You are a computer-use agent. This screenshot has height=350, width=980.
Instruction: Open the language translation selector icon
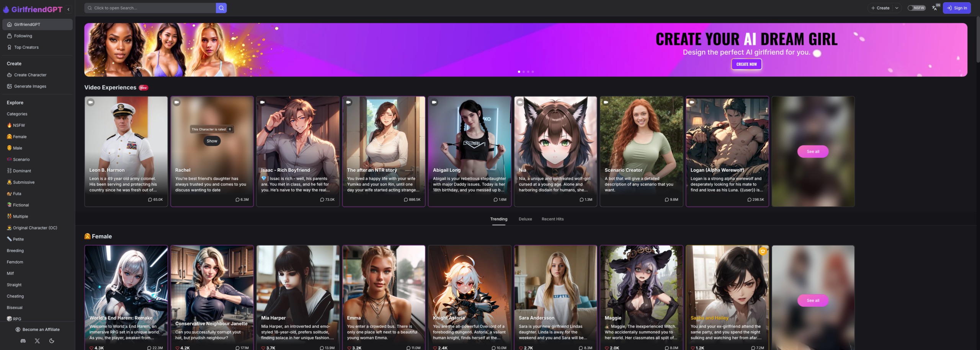tap(934, 8)
